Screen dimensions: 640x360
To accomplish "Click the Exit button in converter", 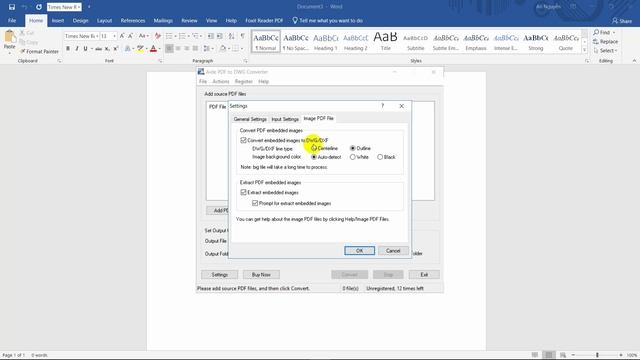I will [424, 275].
